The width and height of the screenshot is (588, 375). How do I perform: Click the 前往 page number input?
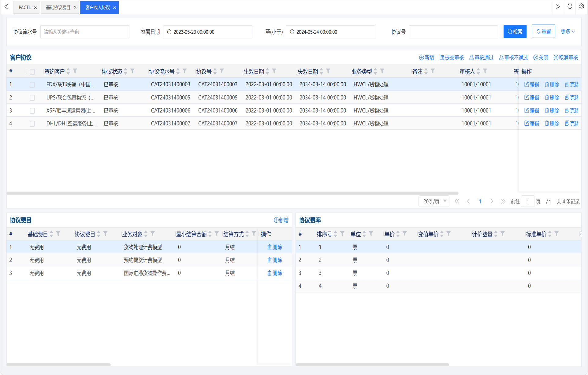pos(528,201)
